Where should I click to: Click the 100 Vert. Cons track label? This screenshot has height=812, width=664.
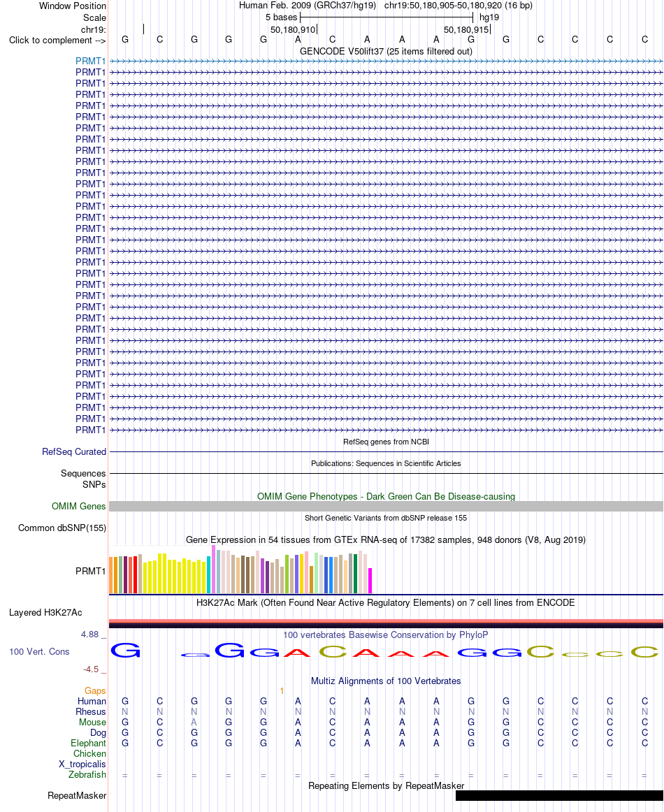pyautogui.click(x=39, y=651)
